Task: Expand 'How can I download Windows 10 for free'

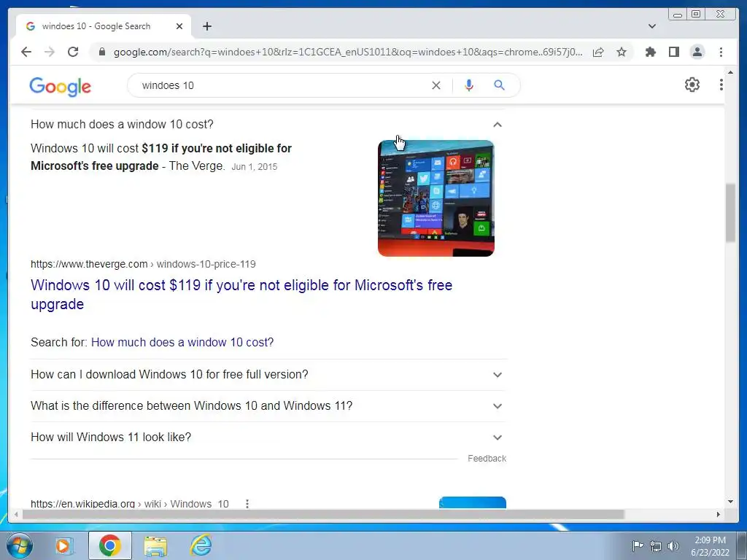Action: tap(268, 375)
